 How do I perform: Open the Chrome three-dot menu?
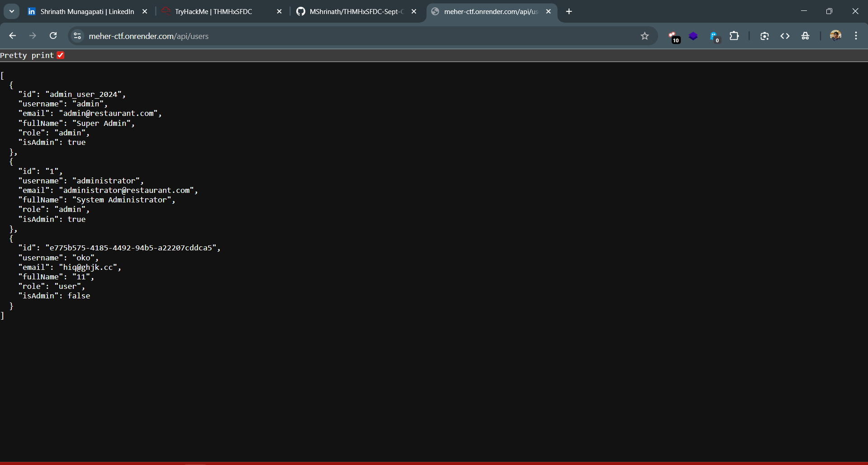pos(856,36)
